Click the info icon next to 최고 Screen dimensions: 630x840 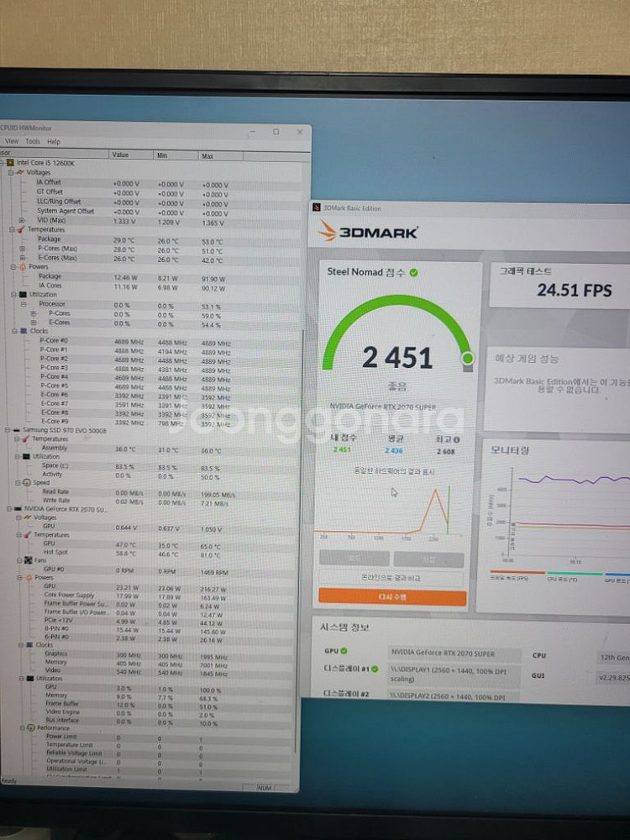pos(456,440)
